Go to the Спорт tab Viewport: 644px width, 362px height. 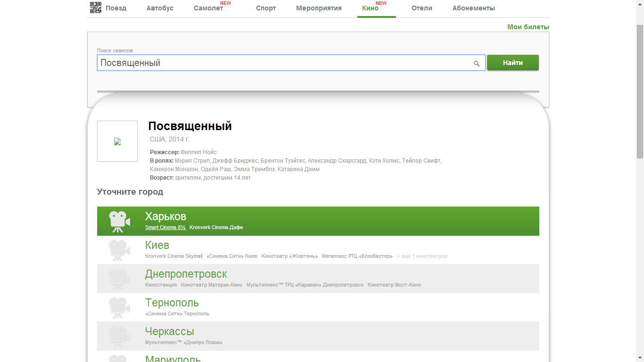pyautogui.click(x=266, y=8)
